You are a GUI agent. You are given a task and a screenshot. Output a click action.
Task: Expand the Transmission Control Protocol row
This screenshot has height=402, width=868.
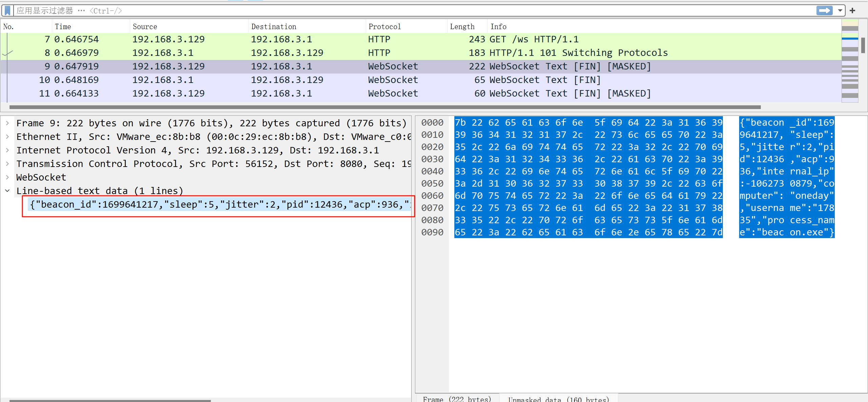[x=7, y=164]
